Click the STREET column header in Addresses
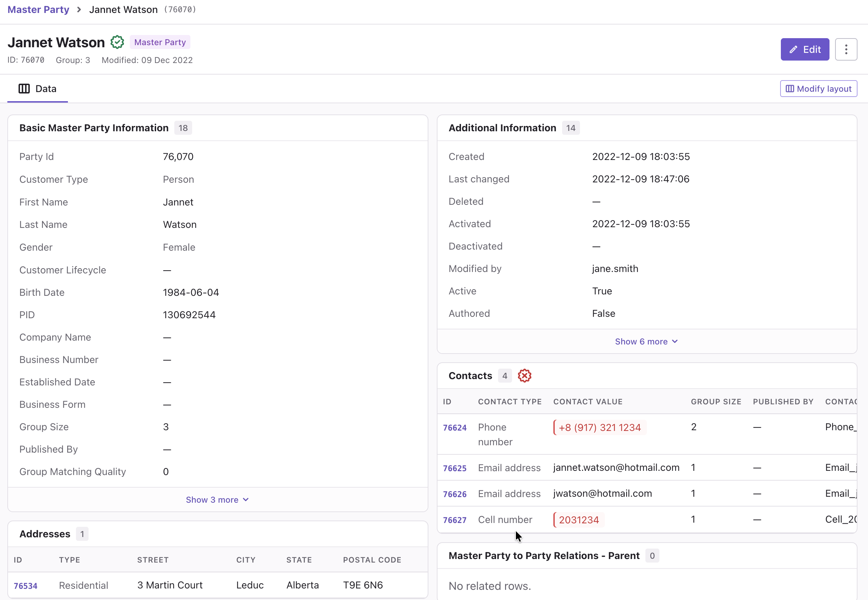Screen dimensions: 868x600 (x=153, y=560)
